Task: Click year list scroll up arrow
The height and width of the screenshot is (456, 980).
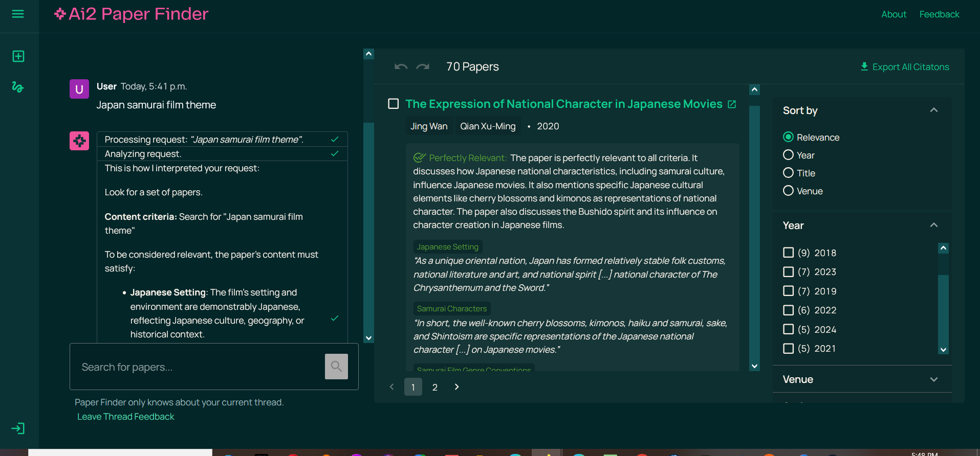Action: click(x=943, y=248)
